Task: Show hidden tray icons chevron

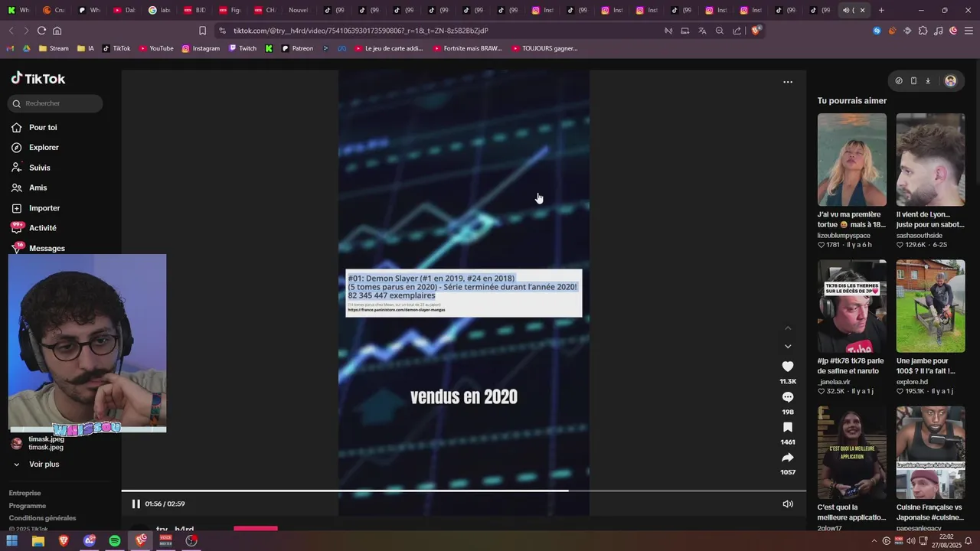Action: click(874, 540)
